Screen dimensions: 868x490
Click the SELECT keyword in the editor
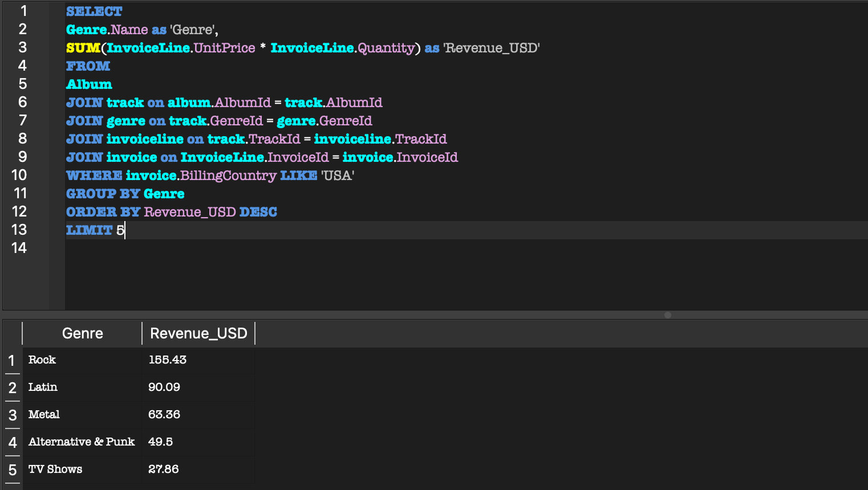tap(94, 11)
